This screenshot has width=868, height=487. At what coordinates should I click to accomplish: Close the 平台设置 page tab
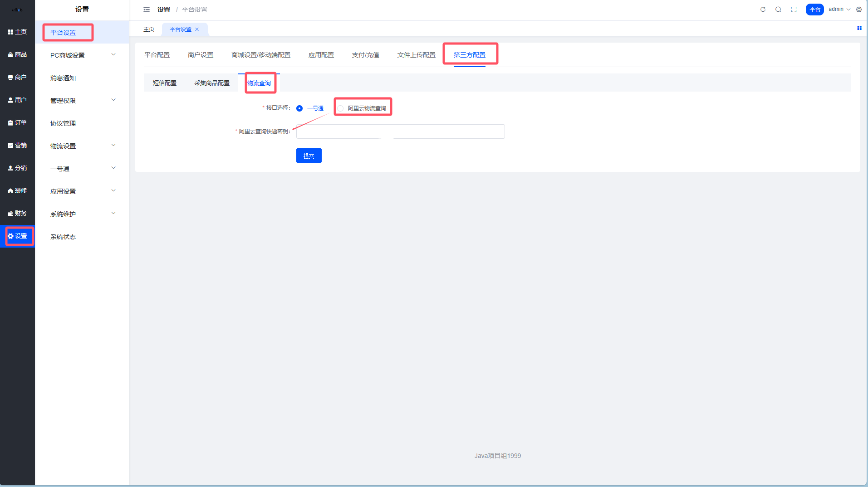pyautogui.click(x=197, y=29)
